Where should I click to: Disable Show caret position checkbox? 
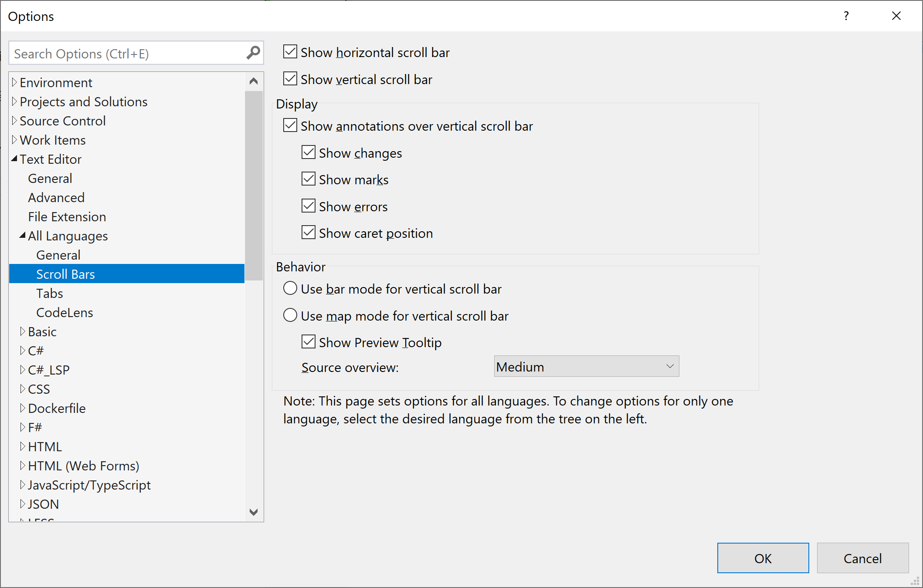click(x=309, y=233)
